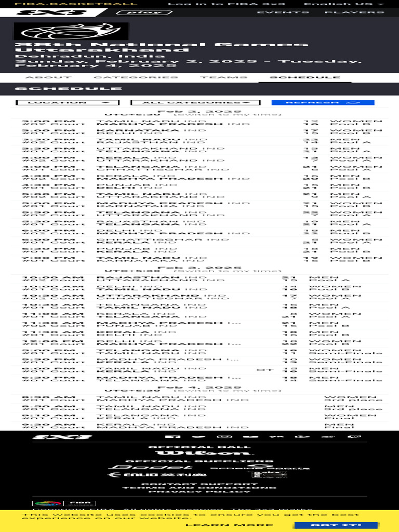Open the 10:00 AM Delhi vs Tamil Nadu game
This screenshot has width=399, height=532.
pos(199,288)
